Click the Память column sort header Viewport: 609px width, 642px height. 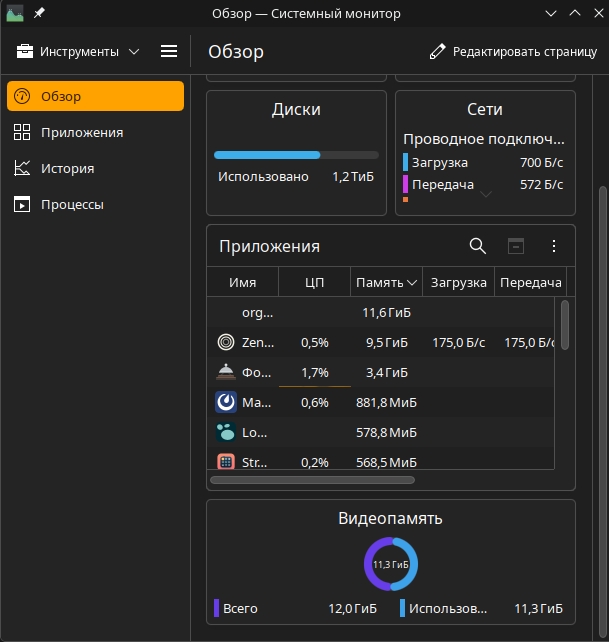387,282
